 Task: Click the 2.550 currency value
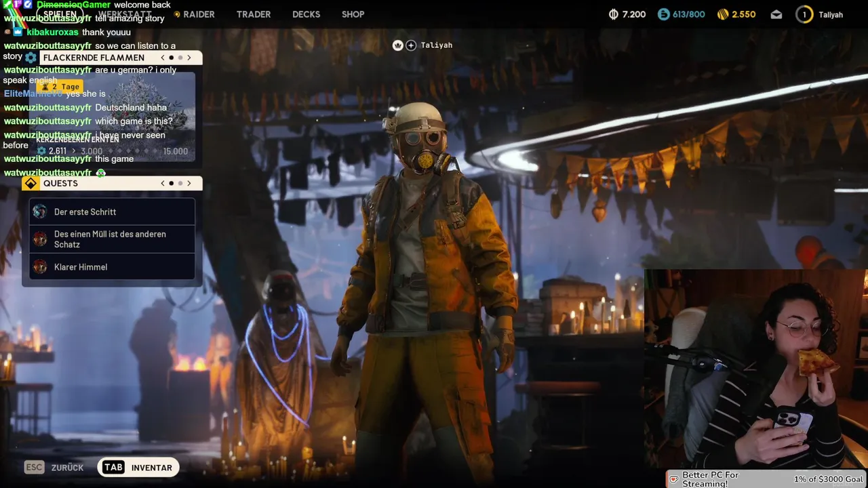click(744, 14)
